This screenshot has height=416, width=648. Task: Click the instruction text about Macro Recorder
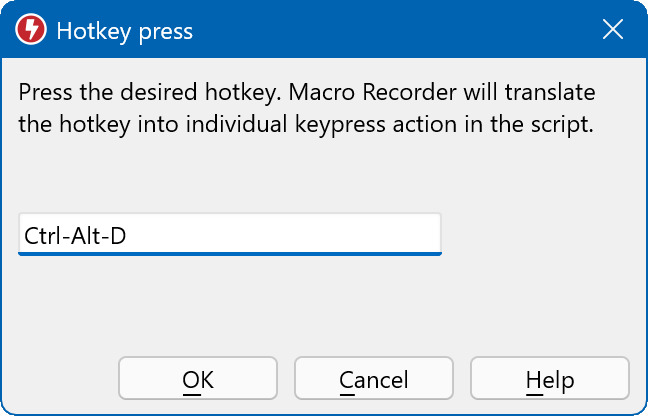pyautogui.click(x=308, y=110)
